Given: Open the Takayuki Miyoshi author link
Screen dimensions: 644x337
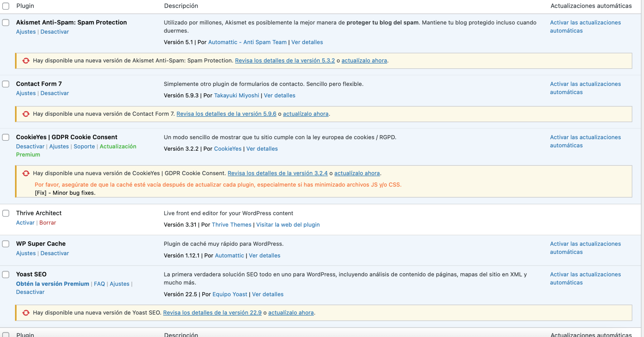Looking at the screenshot, I should click(237, 95).
